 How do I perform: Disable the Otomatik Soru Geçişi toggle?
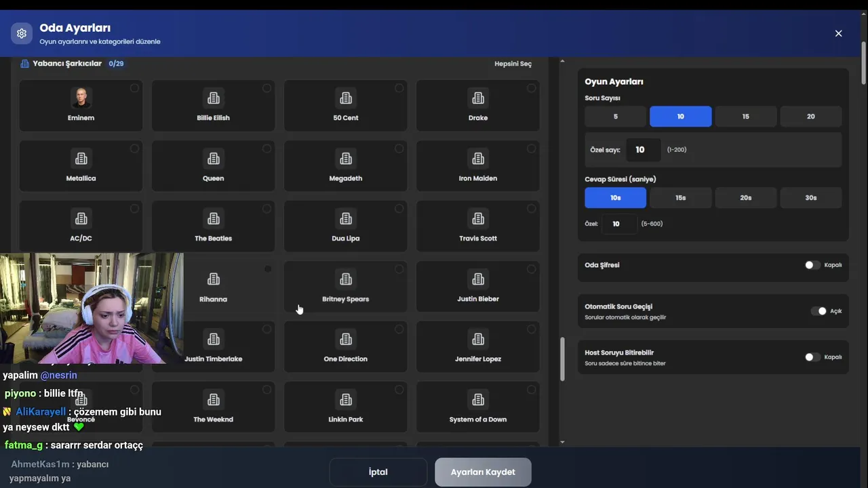[818, 311]
